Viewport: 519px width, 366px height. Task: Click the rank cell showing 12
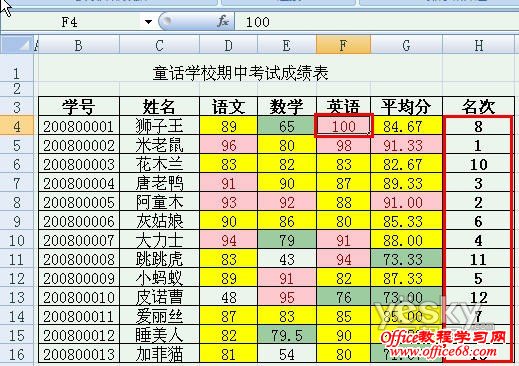pyautogui.click(x=479, y=296)
